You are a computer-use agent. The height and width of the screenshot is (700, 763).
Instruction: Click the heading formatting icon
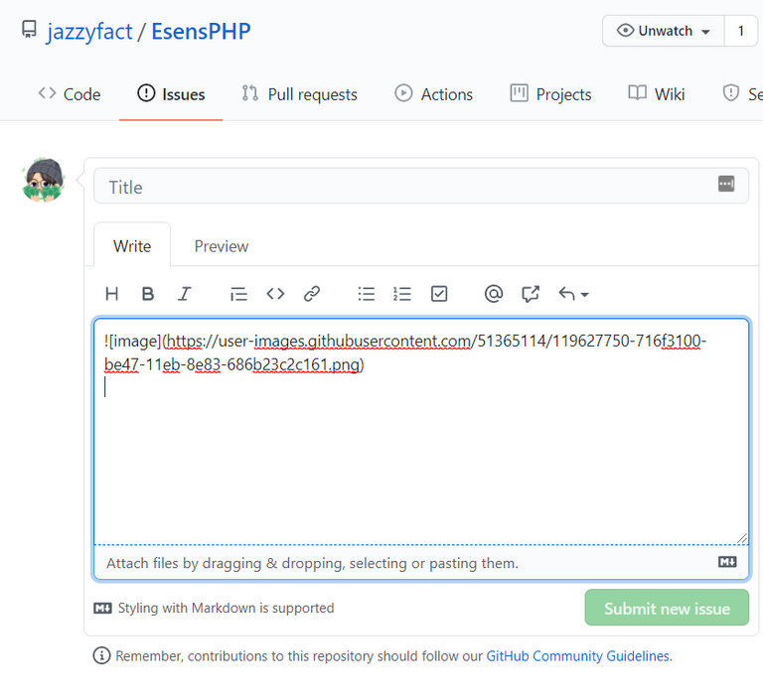(x=112, y=294)
